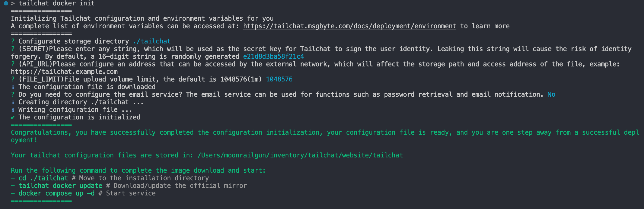Click the question mark before "Configurate storage directory"
Image resolution: width=644 pixels, height=209 pixels.
[13, 41]
